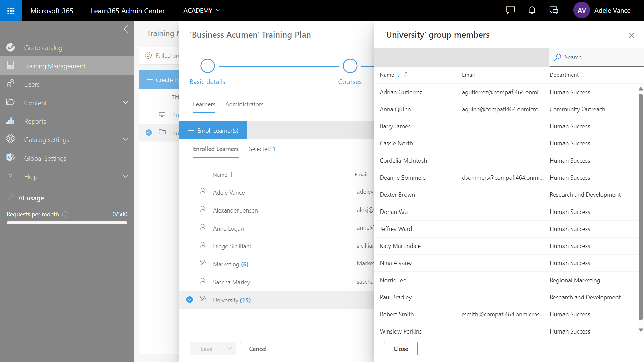Click the Close button in members panel
Screen dimensions: 644x362
pyautogui.click(x=400, y=349)
